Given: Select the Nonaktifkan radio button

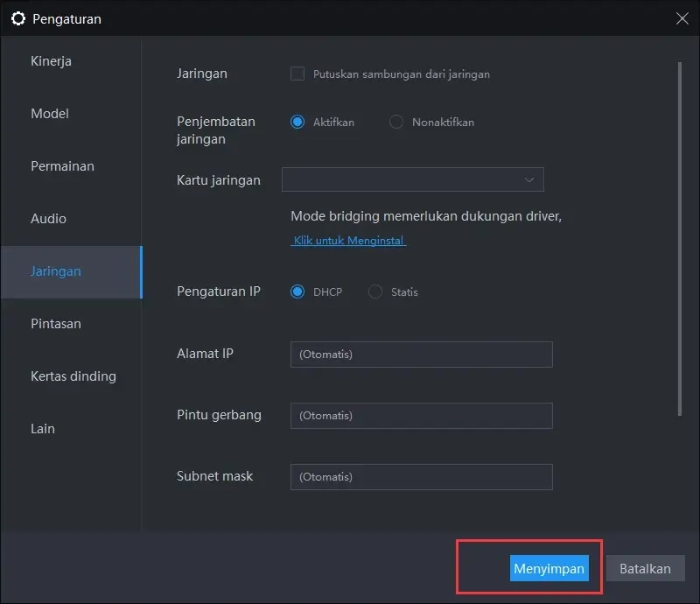Looking at the screenshot, I should click(x=397, y=123).
